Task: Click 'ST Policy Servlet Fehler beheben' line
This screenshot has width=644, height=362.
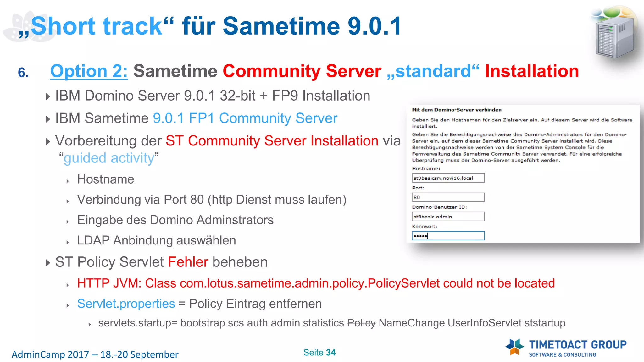Action: click(x=161, y=262)
